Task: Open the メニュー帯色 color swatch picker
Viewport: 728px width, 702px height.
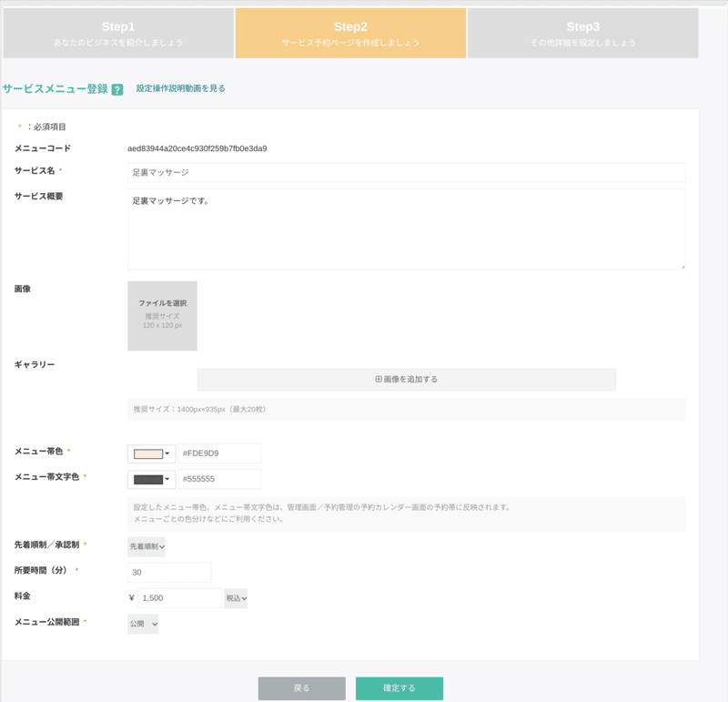Action: pyautogui.click(x=151, y=453)
